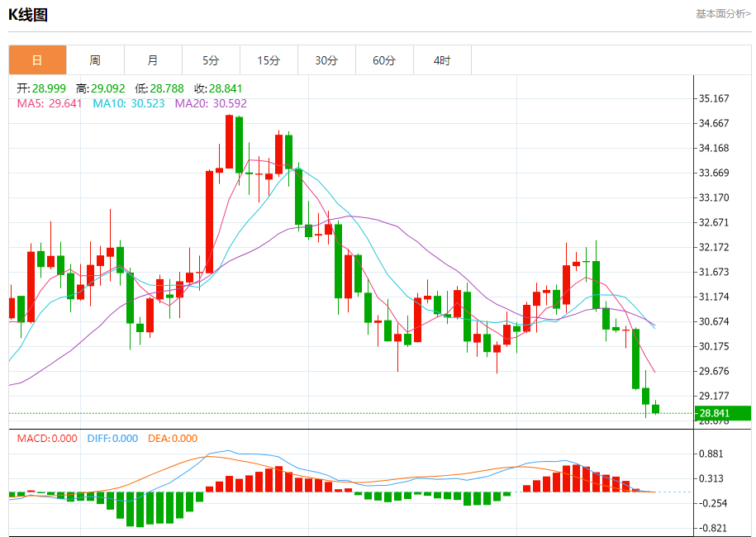Select the 日 daily chart tab

pos(38,60)
